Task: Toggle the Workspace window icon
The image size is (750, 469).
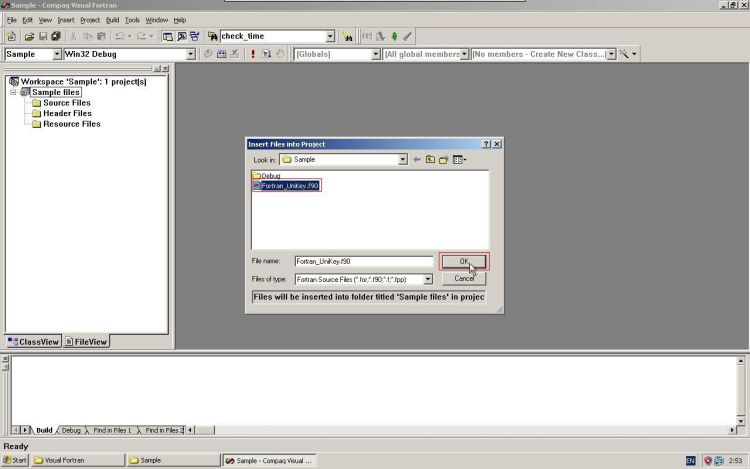Action: coord(167,36)
